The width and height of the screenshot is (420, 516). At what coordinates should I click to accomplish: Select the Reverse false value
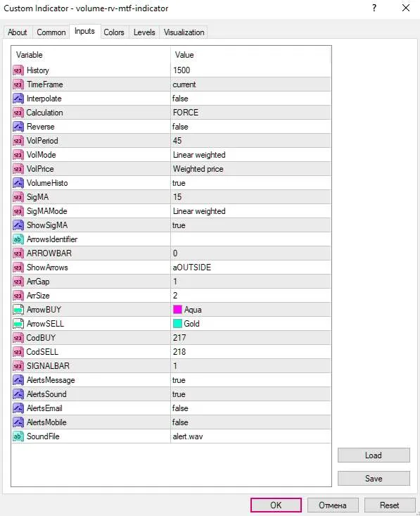point(250,127)
